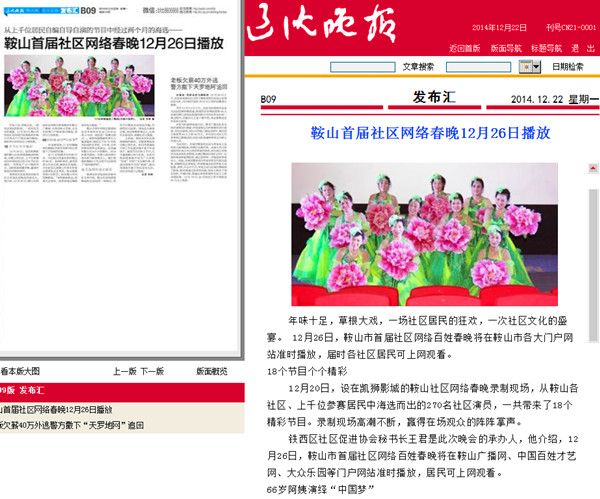View large page image 看本版大图
Viewport: 600px width, 499px height.
(x=20, y=371)
